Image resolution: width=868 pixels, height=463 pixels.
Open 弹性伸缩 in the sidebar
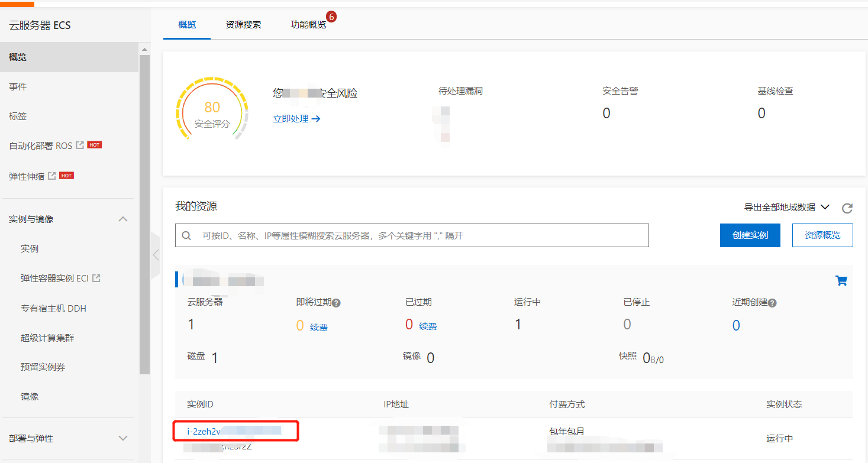tap(27, 176)
